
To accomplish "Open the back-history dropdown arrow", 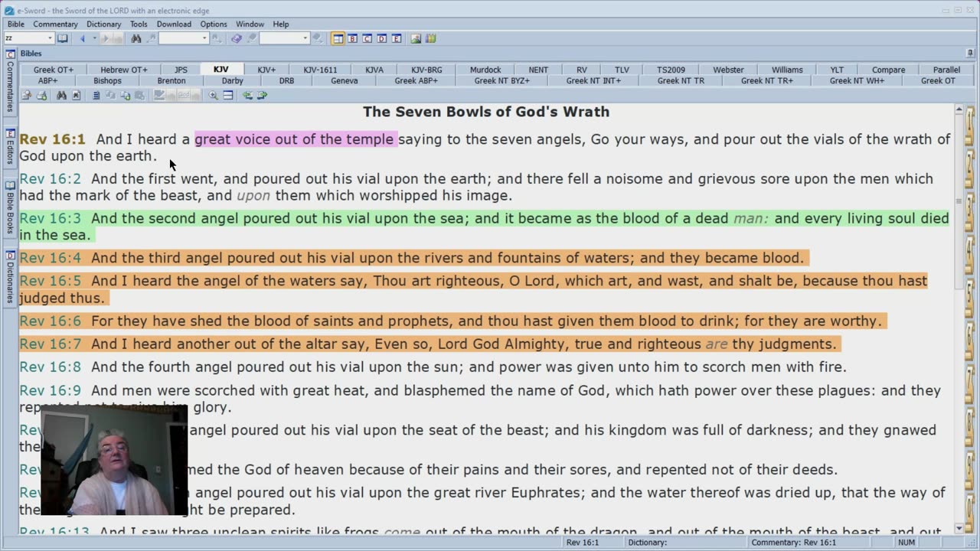I will tap(94, 38).
